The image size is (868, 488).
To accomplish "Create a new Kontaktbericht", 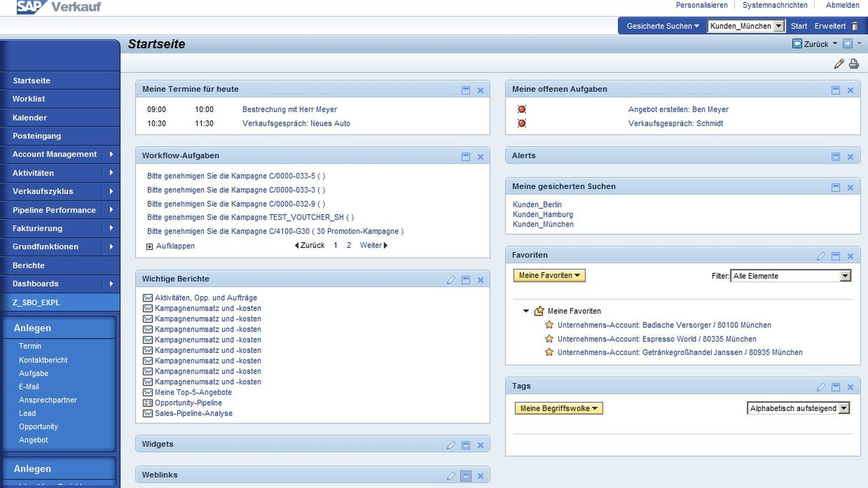I will 43,360.
